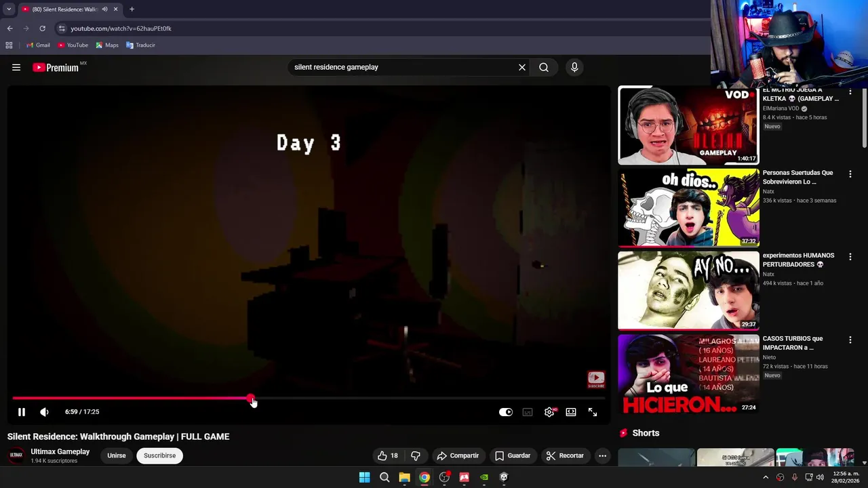Open the KLETKA gameplay video thumbnail
868x488 pixels.
(688, 125)
